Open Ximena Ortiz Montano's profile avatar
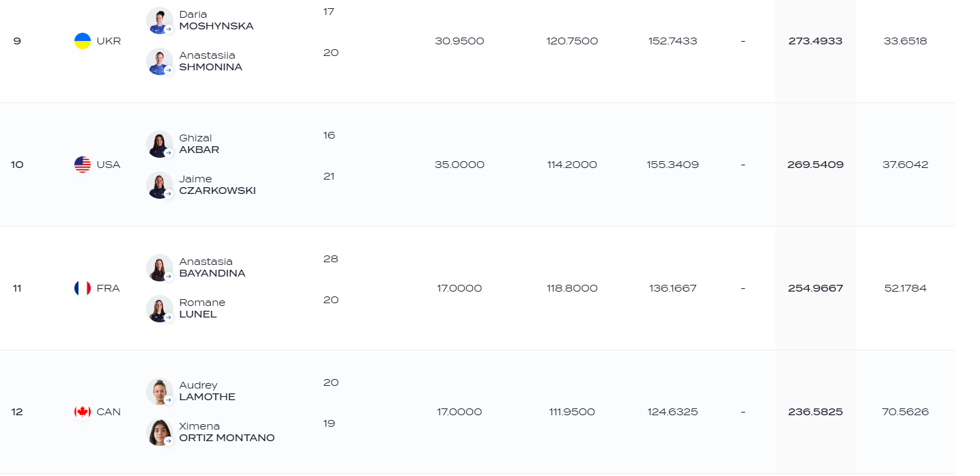The image size is (980, 476). coord(160,432)
